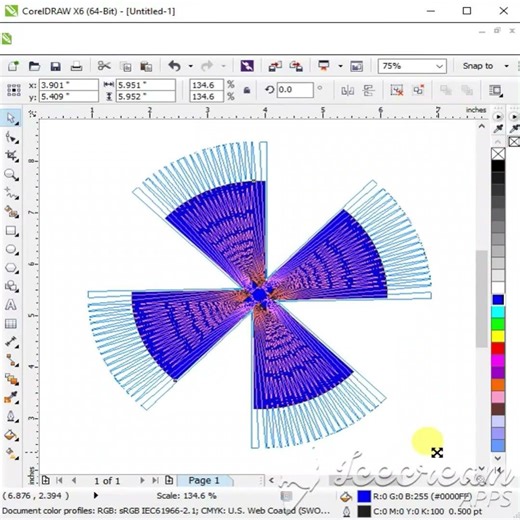The height and width of the screenshot is (520, 520).
Task: Select the Interactive fill tool
Action: (11, 453)
